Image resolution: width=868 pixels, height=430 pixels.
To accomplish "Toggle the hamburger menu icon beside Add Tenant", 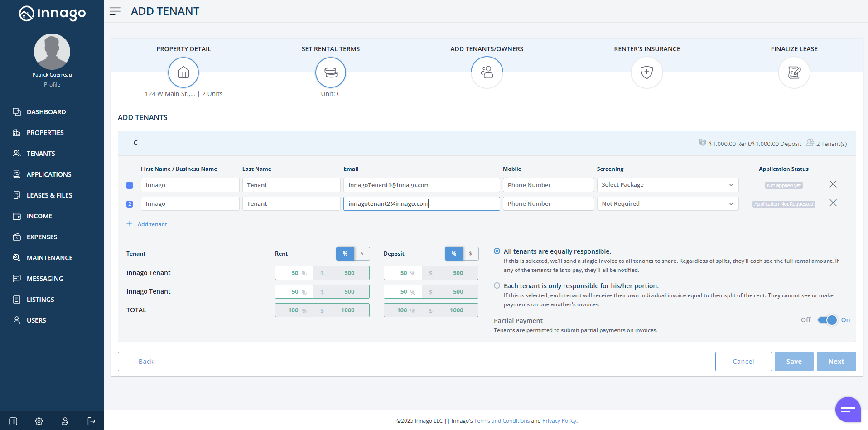I will [x=115, y=11].
